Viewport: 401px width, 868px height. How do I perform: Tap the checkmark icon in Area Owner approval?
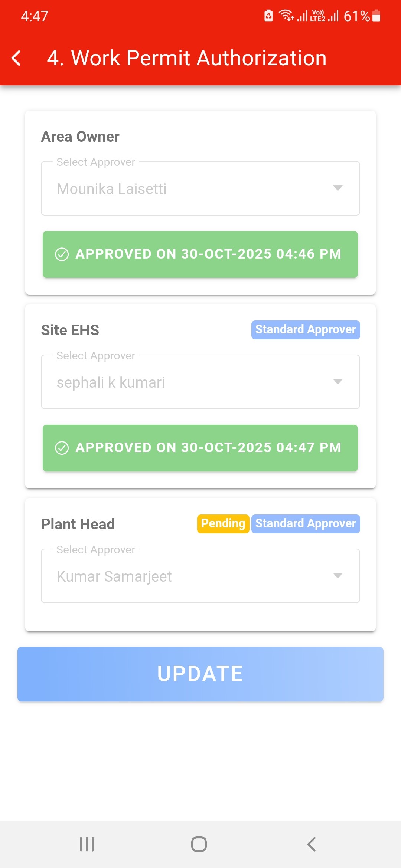point(62,254)
